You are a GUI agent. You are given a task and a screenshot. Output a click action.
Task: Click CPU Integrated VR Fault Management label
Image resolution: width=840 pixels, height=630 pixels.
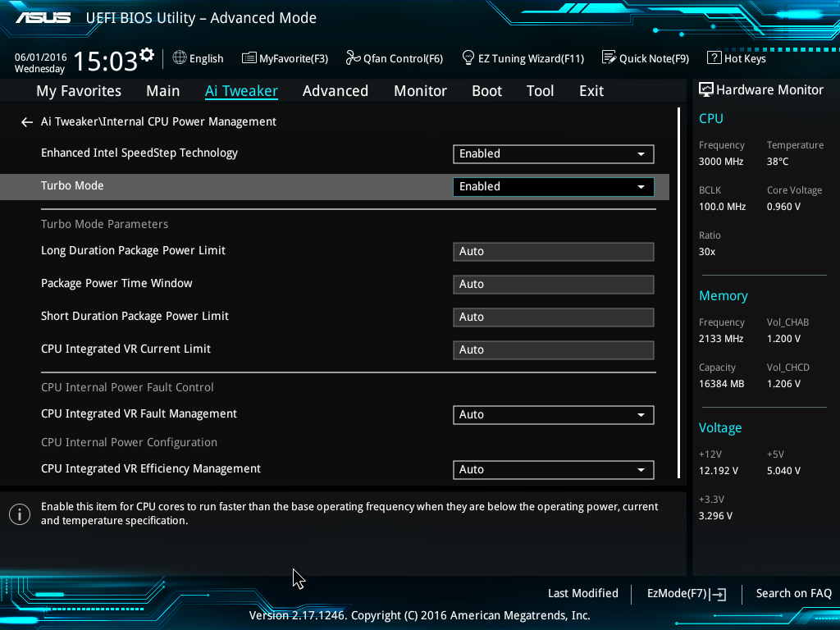(139, 414)
